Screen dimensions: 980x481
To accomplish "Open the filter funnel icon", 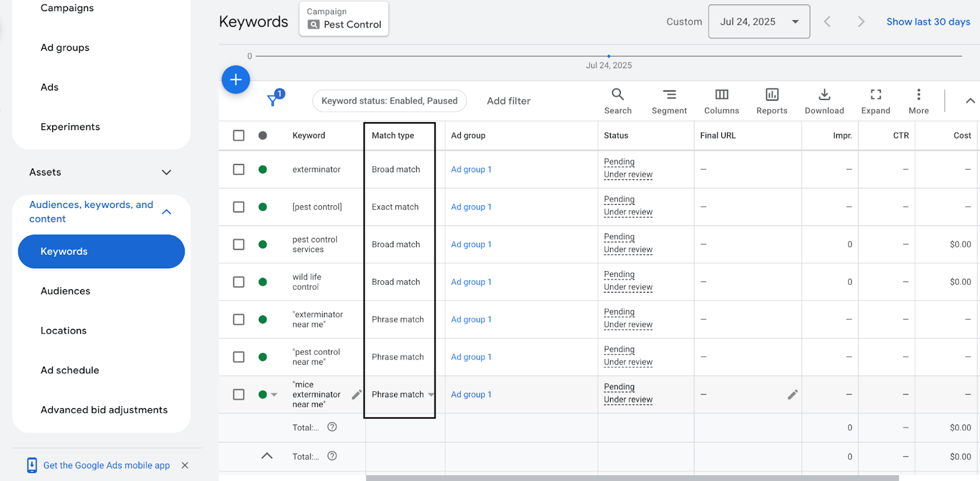I will [273, 101].
